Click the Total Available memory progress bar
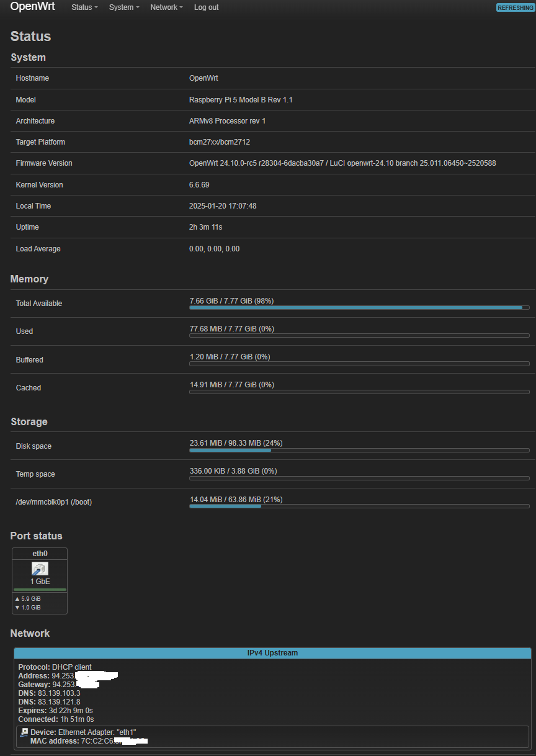Screen dimensions: 536x756 [359, 307]
